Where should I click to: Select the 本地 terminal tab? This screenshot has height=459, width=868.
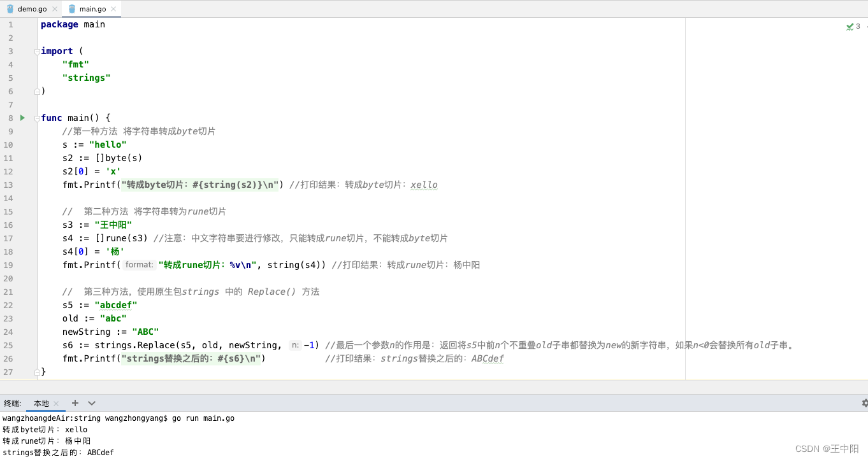[41, 403]
